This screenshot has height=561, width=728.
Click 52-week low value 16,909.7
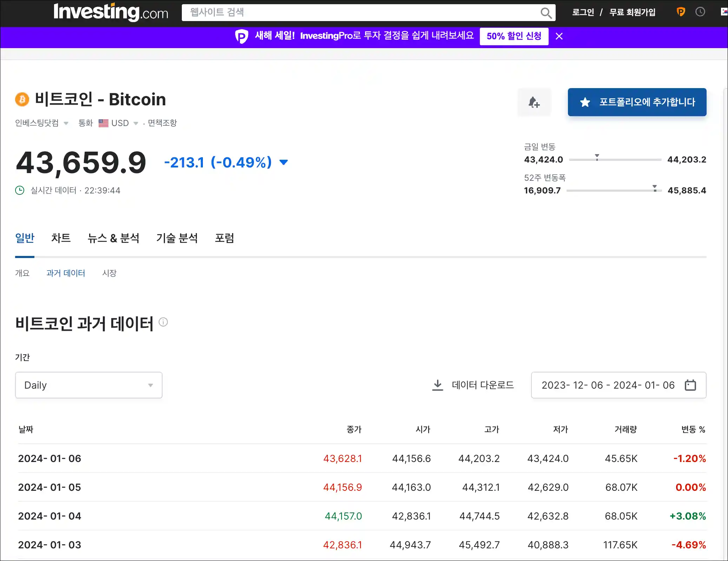pos(542,190)
